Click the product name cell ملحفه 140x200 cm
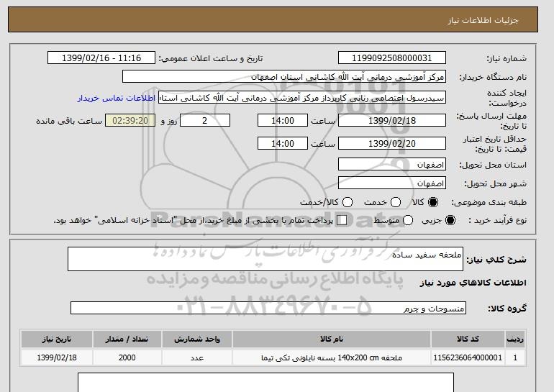Viewport: 554px width, 392px height. coord(332,357)
